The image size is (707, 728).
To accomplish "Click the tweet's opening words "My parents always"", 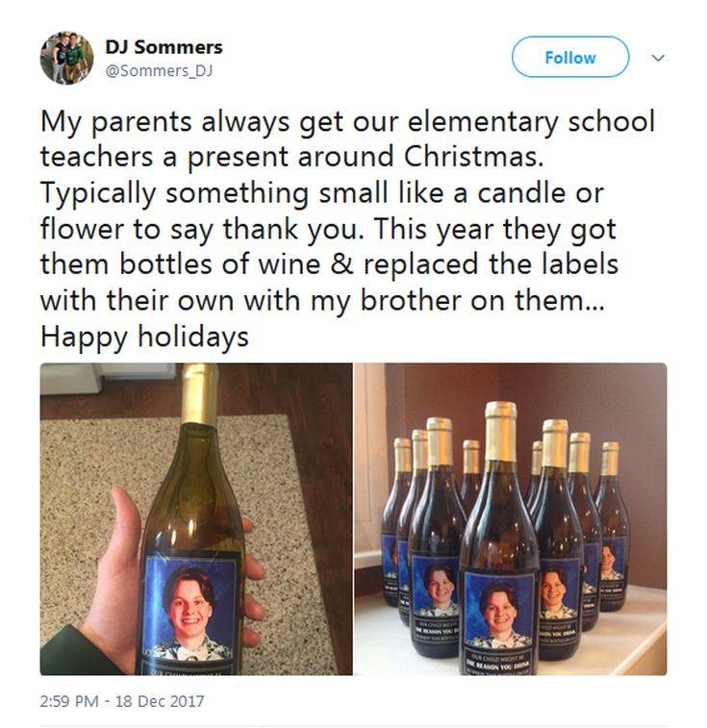I will coord(165,122).
